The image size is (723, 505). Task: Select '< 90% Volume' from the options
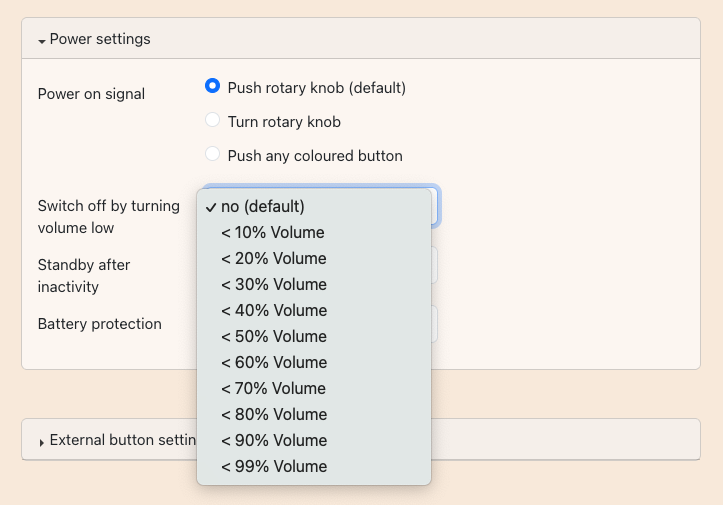click(273, 440)
